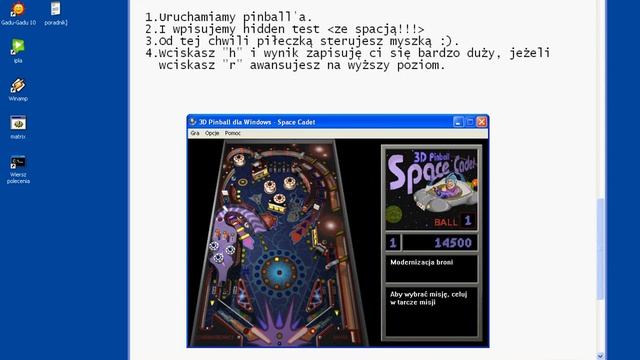
Task: Open the Gra menu in Pinball
Action: [x=195, y=133]
